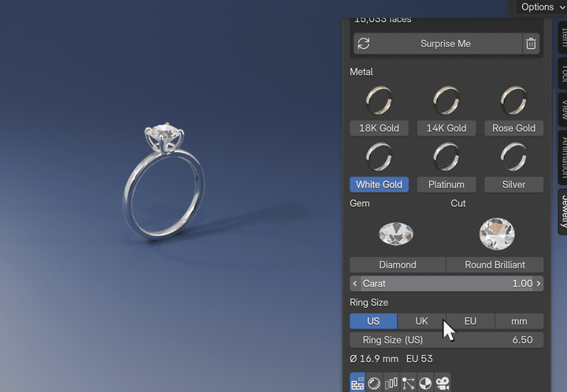Open the Diamond gem dropdown
Image resolution: width=567 pixels, height=392 pixels.
click(x=398, y=264)
